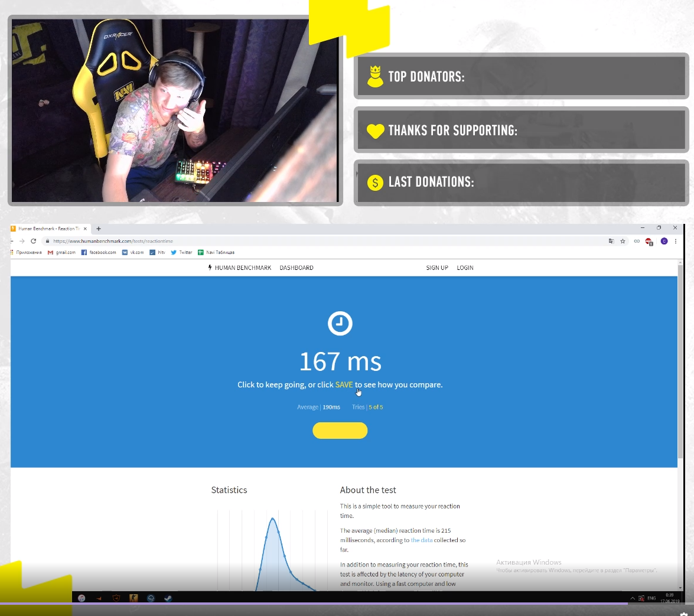Click the red tray icon beside ENG
Image resolution: width=694 pixels, height=616 pixels.
pos(641,598)
